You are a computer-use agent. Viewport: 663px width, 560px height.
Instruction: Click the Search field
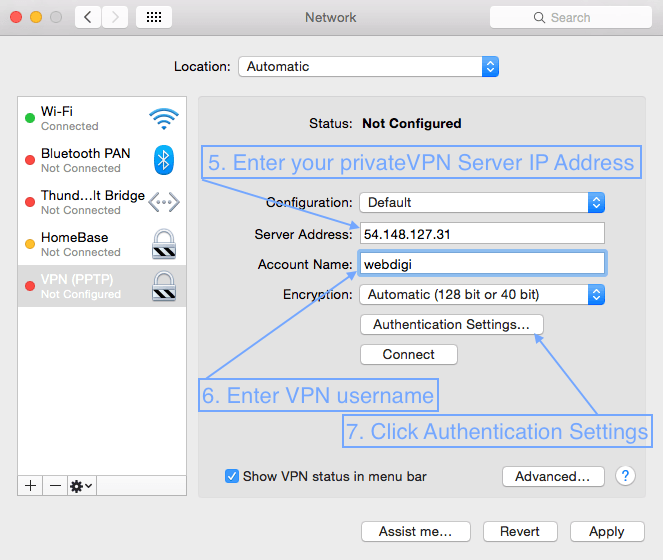[570, 17]
